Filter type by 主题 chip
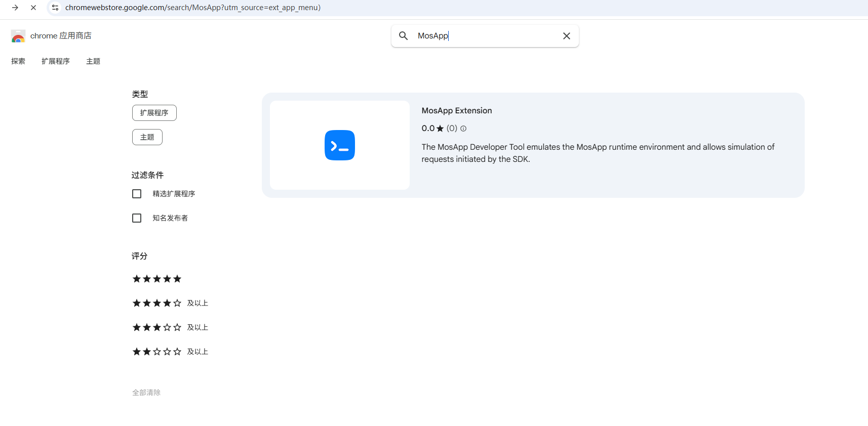The height and width of the screenshot is (426, 868). click(147, 137)
